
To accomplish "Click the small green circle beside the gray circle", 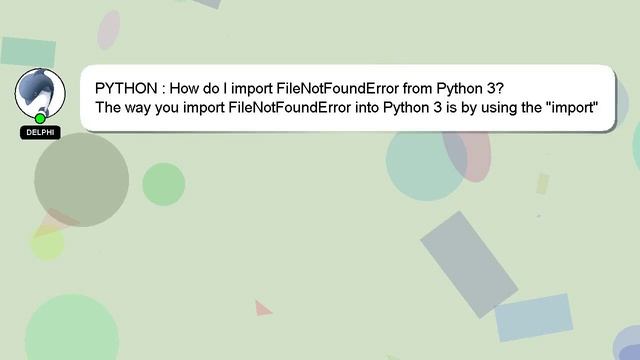I will (x=164, y=184).
